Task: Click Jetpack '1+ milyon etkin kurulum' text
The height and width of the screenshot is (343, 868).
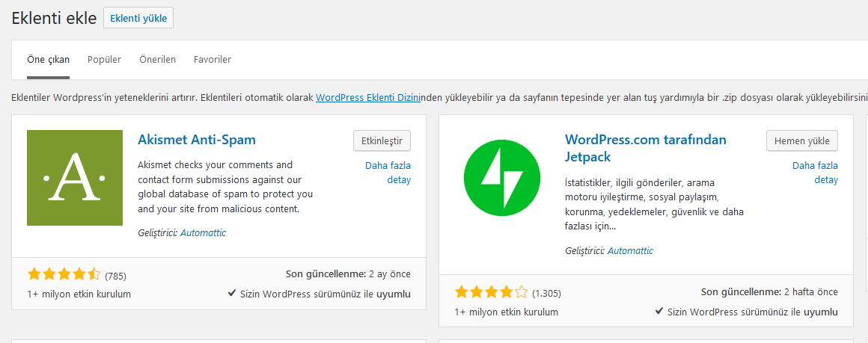Action: coord(507,312)
